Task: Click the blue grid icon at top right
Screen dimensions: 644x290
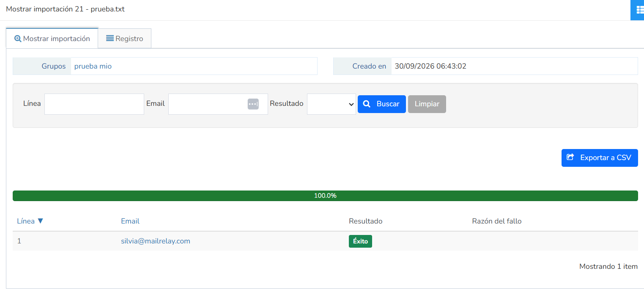Action: click(x=638, y=10)
